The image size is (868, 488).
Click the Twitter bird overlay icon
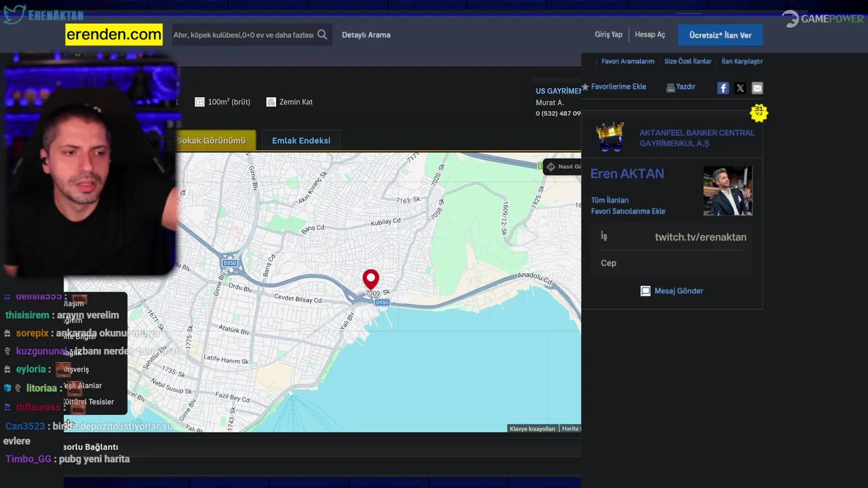(x=14, y=14)
